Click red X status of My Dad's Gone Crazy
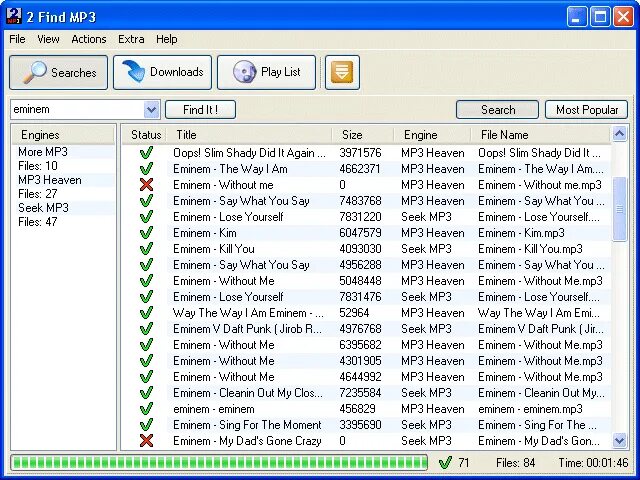This screenshot has width=640, height=480. 146,441
